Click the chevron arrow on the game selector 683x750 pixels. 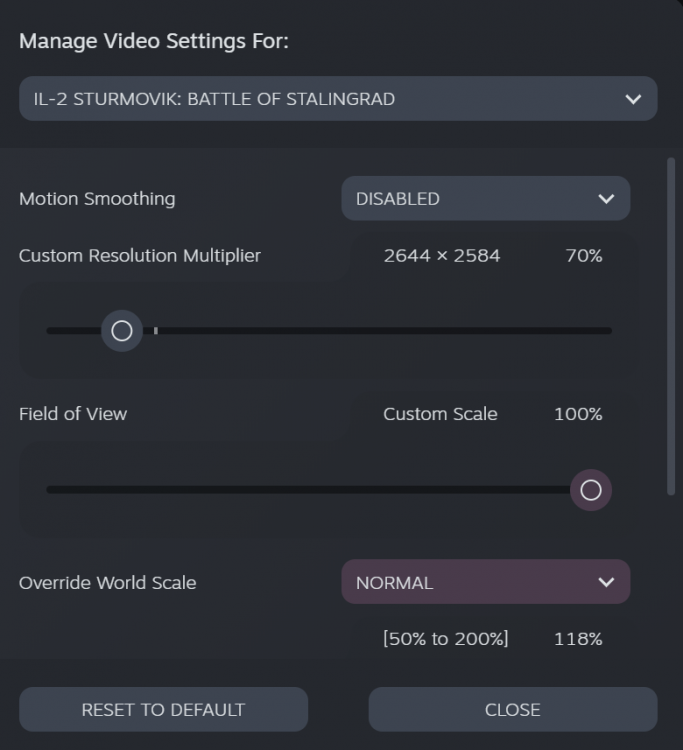[632, 99]
